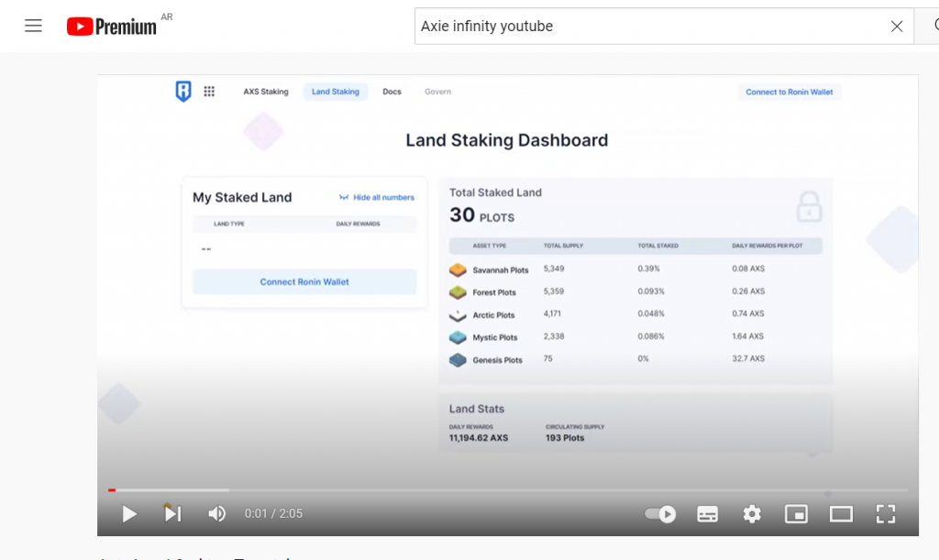Click the '193 Plots' circulating supply value
The height and width of the screenshot is (560, 939).
click(565, 438)
